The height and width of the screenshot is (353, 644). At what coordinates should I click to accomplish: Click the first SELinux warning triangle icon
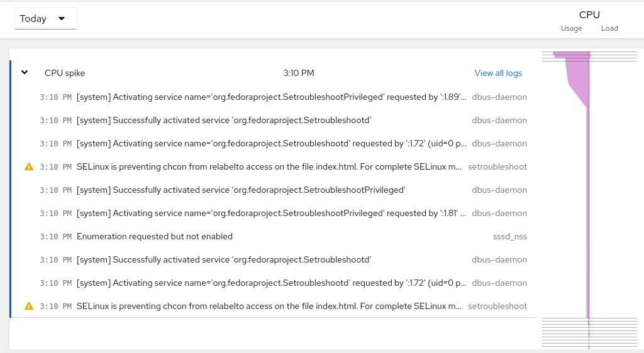pos(28,167)
